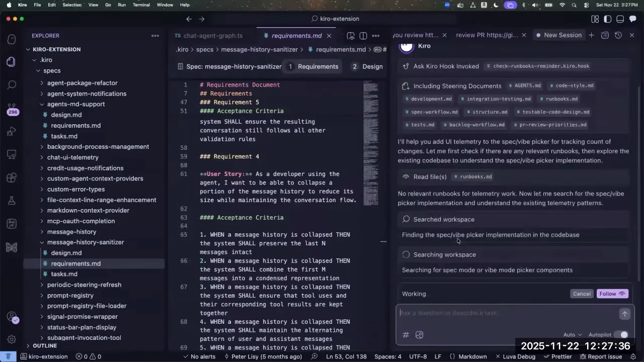Viewport: 644px width, 362px height.
Task: Toggle the bottom panel icon
Action: (x=620, y=19)
